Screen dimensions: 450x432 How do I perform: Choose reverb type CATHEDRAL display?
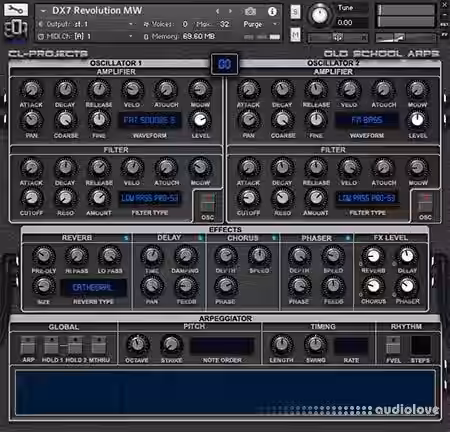(x=93, y=287)
